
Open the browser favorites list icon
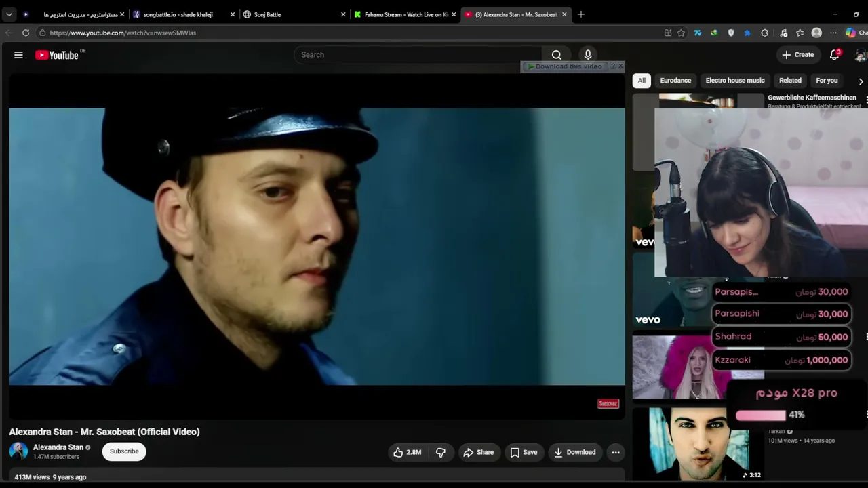[x=800, y=33]
